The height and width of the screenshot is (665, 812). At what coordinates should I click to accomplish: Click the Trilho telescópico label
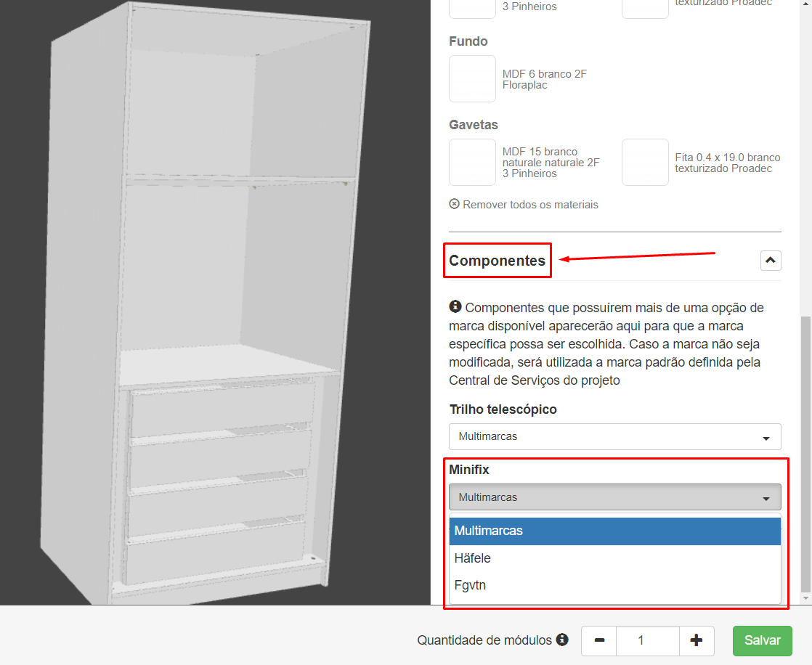click(503, 409)
